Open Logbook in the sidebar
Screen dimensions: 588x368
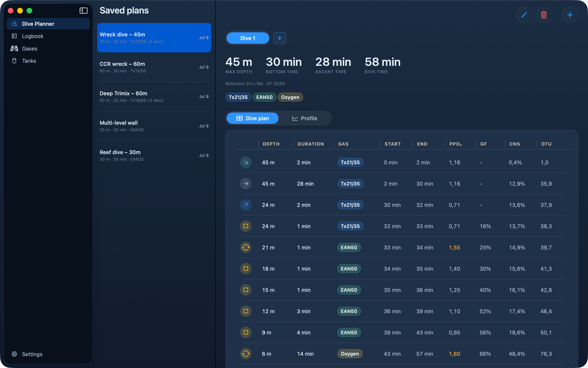[x=48, y=36]
